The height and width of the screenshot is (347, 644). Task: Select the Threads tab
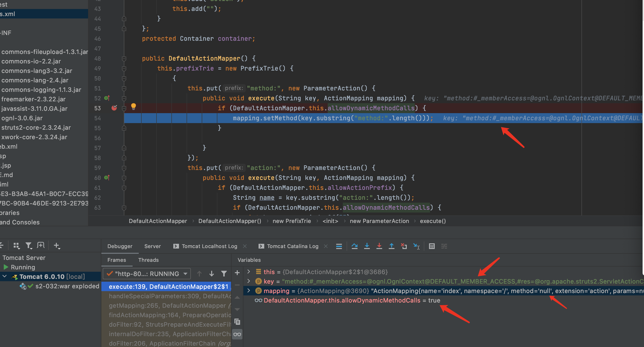[148, 260]
